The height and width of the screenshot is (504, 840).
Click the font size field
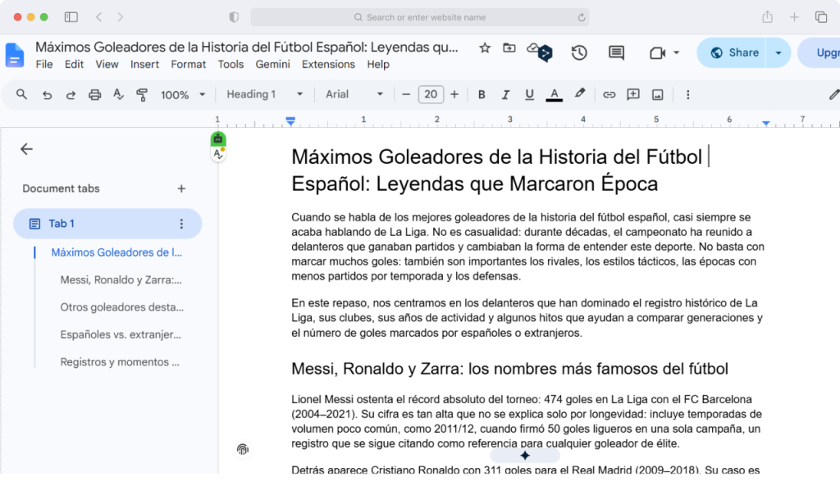click(x=431, y=95)
